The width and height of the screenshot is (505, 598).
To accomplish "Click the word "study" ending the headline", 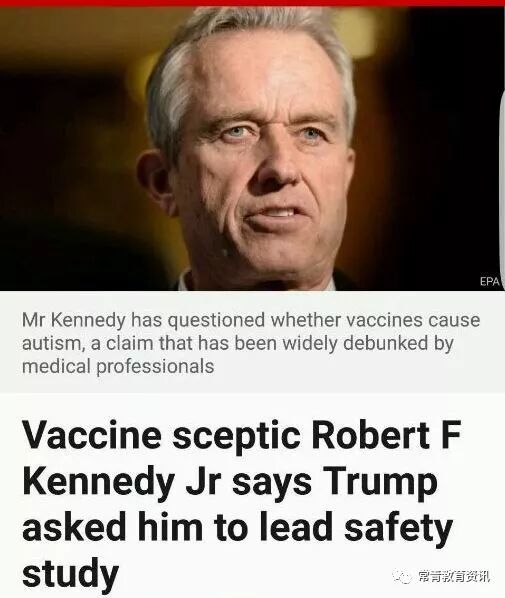I will (x=70, y=574).
